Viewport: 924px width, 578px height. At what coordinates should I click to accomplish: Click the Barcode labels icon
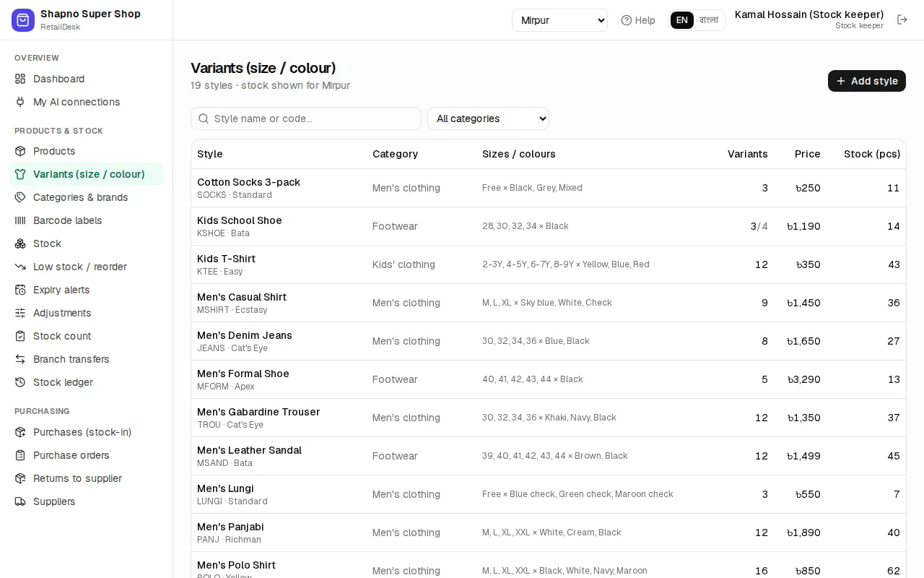point(20,220)
